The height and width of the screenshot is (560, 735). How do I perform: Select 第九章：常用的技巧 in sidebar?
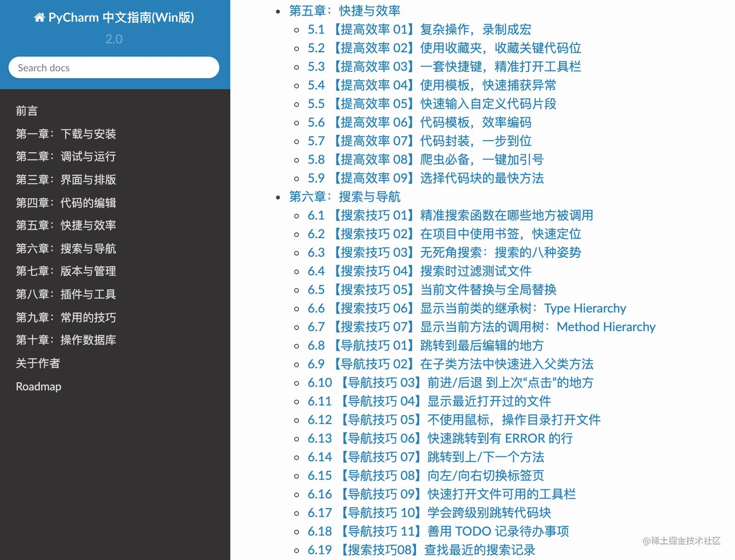point(66,317)
